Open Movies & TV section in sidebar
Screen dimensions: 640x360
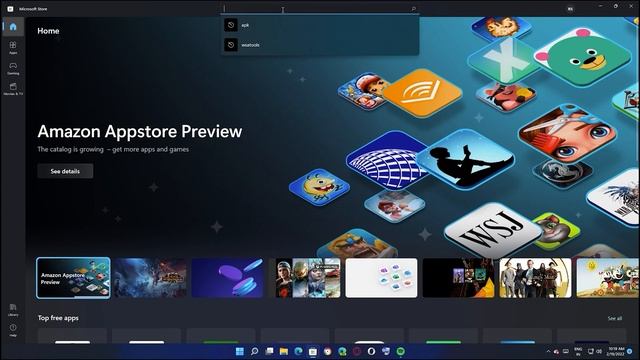click(x=13, y=89)
